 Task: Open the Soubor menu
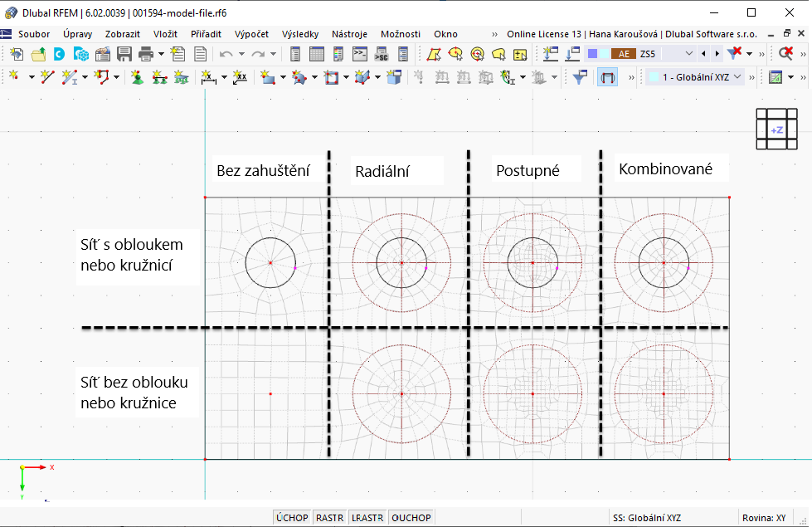click(x=34, y=34)
